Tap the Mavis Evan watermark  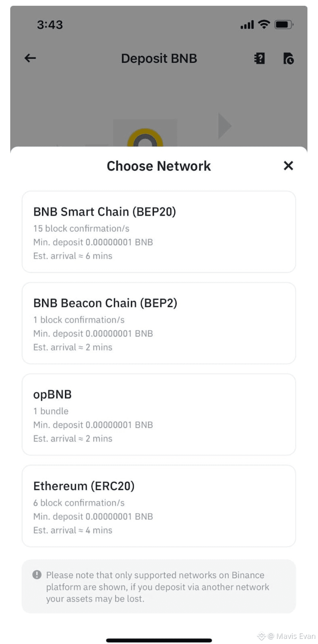pos(291,636)
